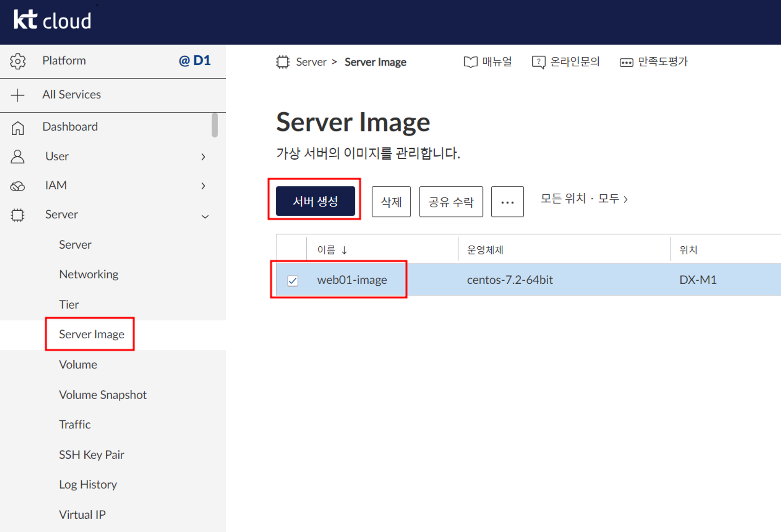Open the location filter 모든 위치 · 모두
This screenshot has width=781, height=532.
pos(584,199)
